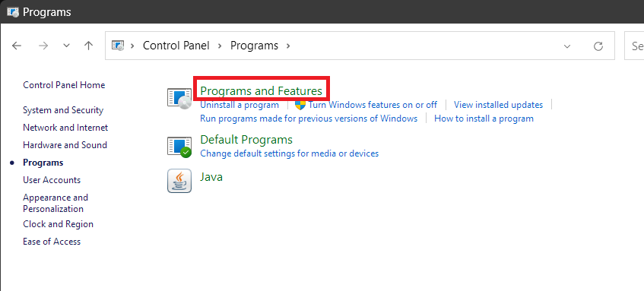Go up one level with Up arrow
This screenshot has height=291, width=644.
[x=88, y=46]
